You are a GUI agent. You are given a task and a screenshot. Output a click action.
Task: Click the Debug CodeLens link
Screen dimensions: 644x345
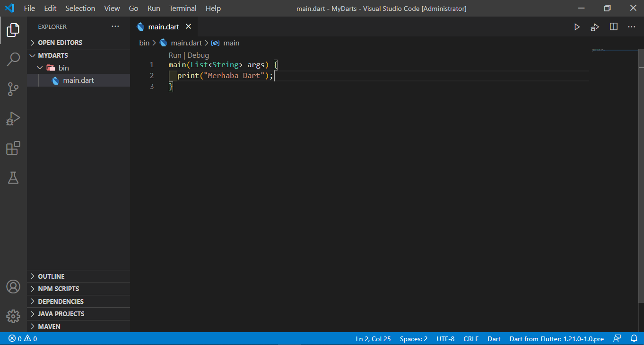coord(198,55)
